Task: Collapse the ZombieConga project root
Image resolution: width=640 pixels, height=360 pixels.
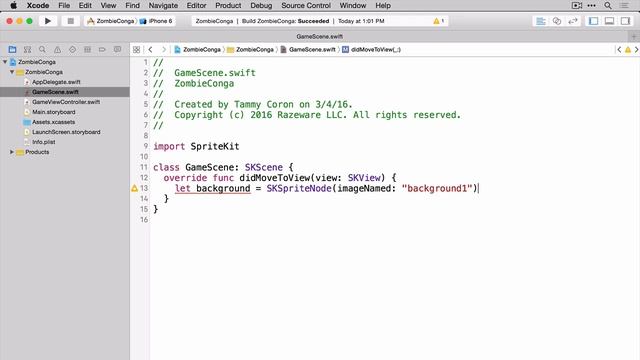Action: pos(5,62)
